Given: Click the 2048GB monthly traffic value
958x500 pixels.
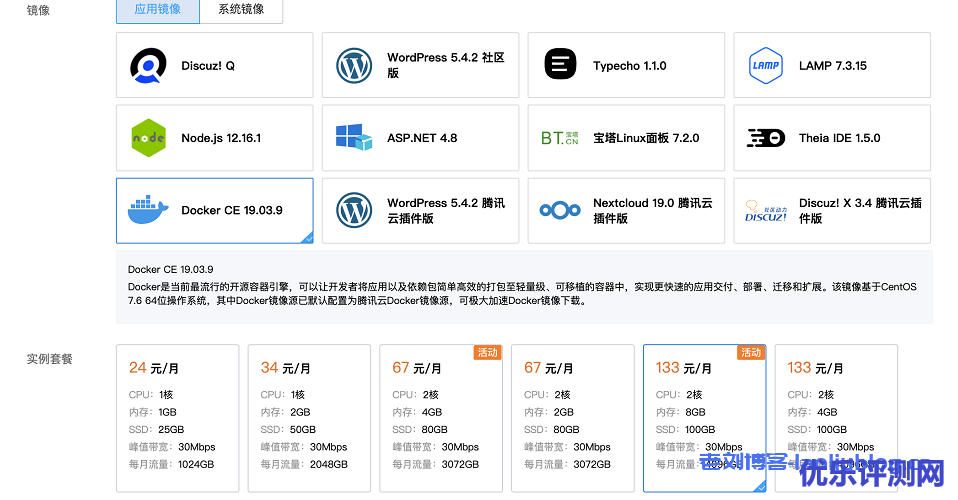Looking at the screenshot, I should pos(329,465).
